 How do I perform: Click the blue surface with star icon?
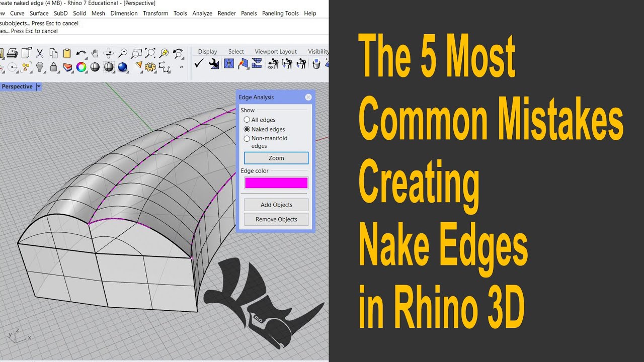(x=229, y=63)
